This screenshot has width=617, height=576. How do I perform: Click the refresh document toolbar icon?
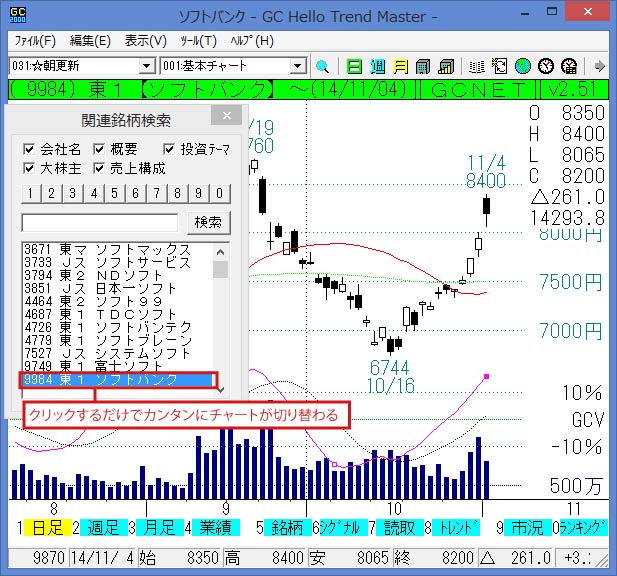pos(500,66)
